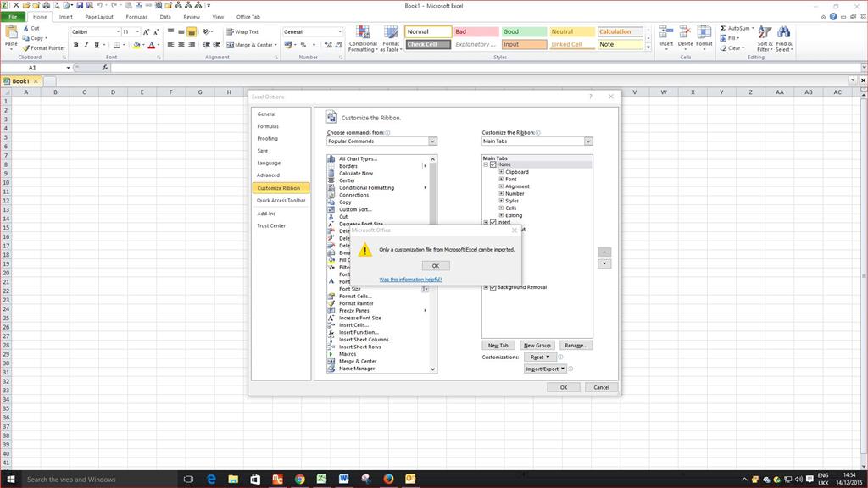
Task: Expand the Alignment group in Main Tabs tree
Action: click(x=501, y=186)
